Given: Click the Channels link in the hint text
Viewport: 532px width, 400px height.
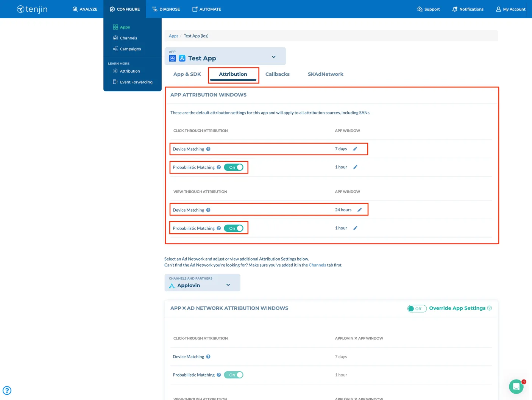Looking at the screenshot, I should tap(317, 265).
